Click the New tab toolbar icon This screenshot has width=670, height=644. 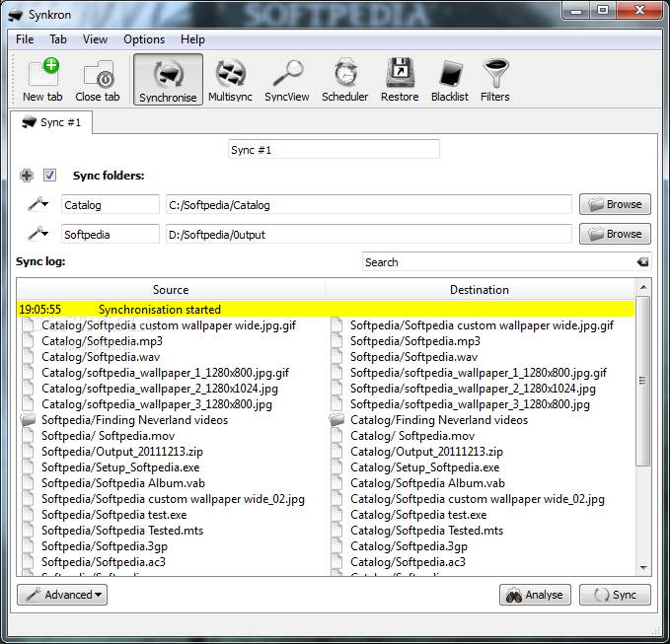tap(42, 80)
